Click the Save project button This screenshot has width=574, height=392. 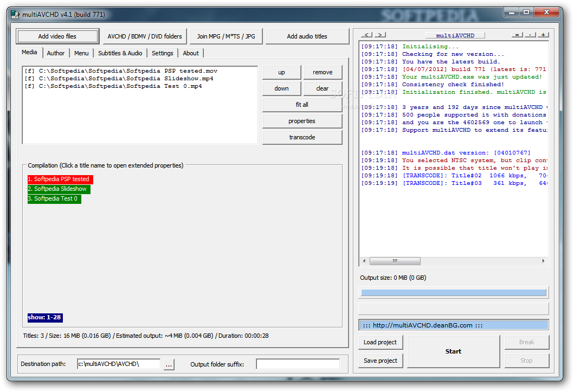pos(380,361)
